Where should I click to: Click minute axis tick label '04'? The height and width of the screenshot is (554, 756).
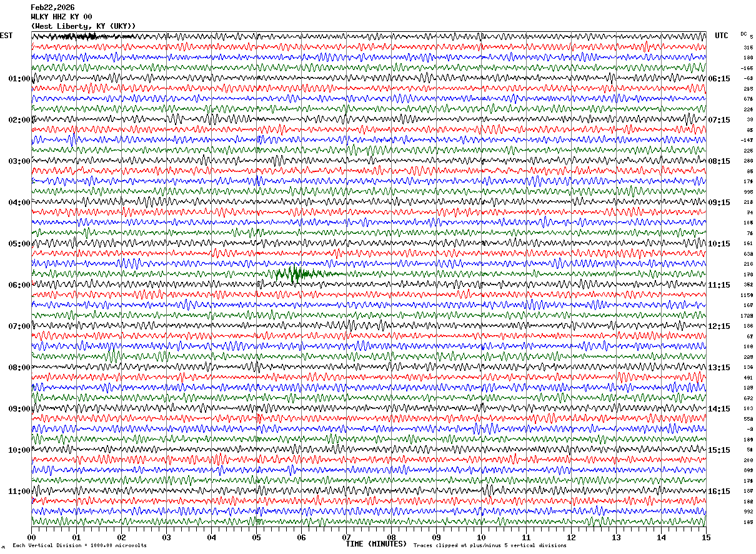pyautogui.click(x=211, y=538)
